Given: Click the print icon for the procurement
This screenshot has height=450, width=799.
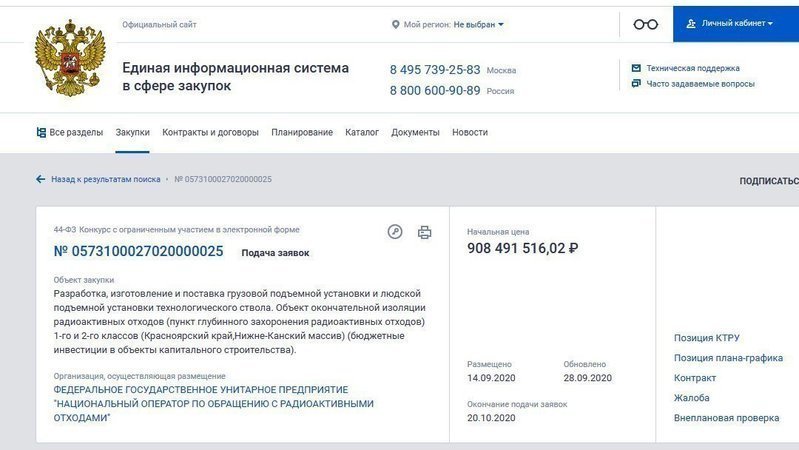Looking at the screenshot, I should click(x=424, y=232).
